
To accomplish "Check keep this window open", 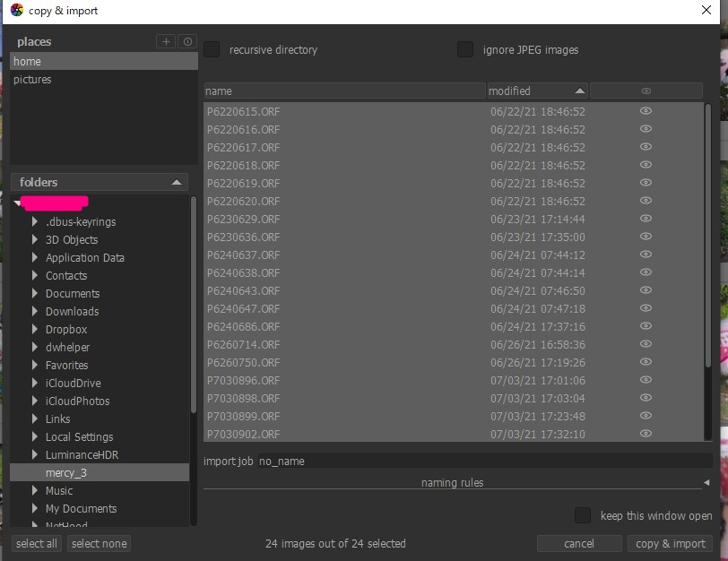I will click(x=583, y=515).
